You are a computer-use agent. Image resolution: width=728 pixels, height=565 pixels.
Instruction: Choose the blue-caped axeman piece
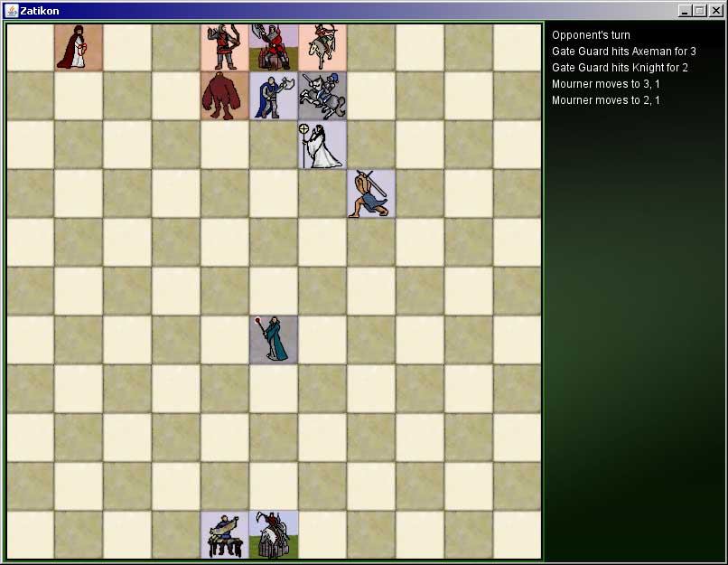coord(274,96)
